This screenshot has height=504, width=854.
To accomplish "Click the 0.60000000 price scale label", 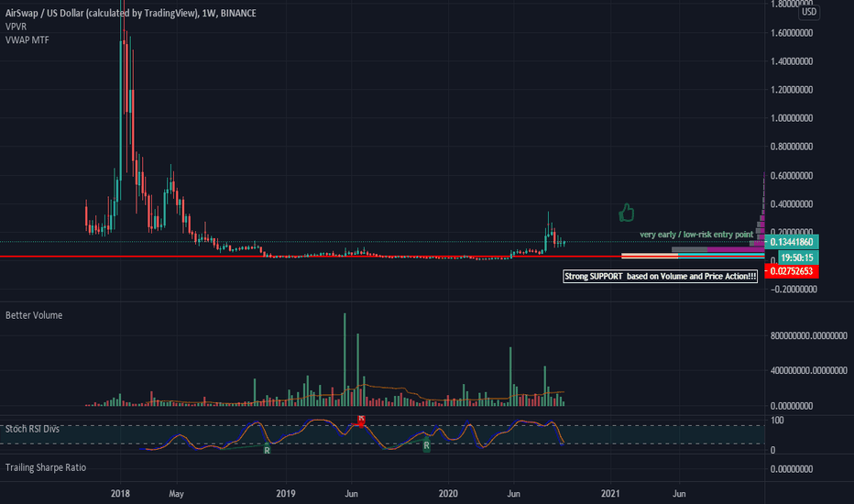I will pyautogui.click(x=792, y=175).
